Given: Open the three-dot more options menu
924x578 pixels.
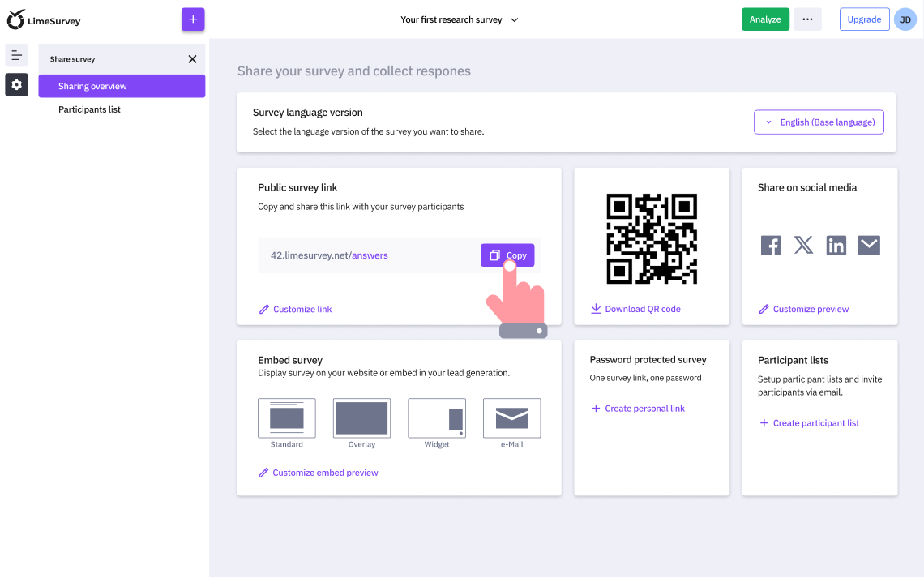Looking at the screenshot, I should (x=807, y=19).
